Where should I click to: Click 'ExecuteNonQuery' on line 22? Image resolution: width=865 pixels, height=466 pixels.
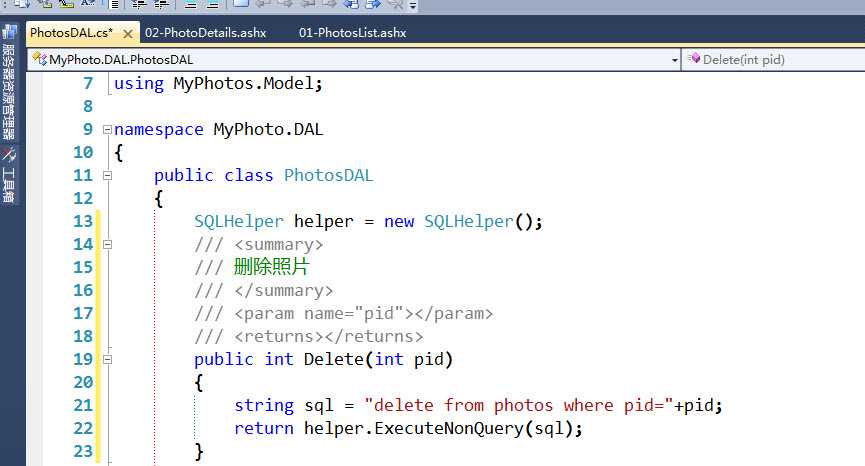click(448, 429)
